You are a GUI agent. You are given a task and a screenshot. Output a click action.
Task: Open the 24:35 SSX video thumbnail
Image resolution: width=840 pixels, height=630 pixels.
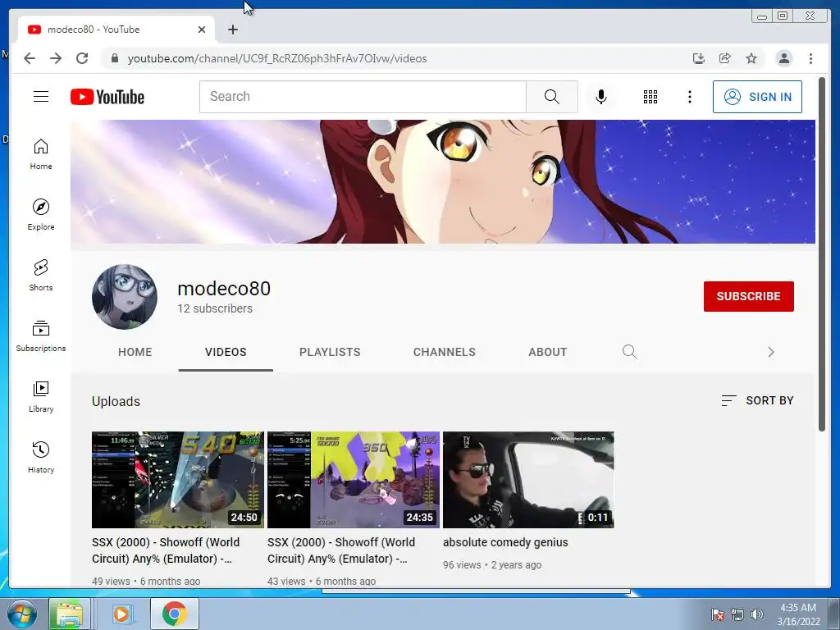tap(353, 479)
